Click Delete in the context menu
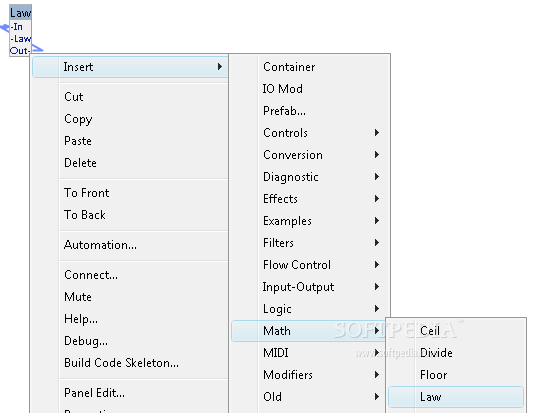This screenshot has width=534, height=413. 130,163
